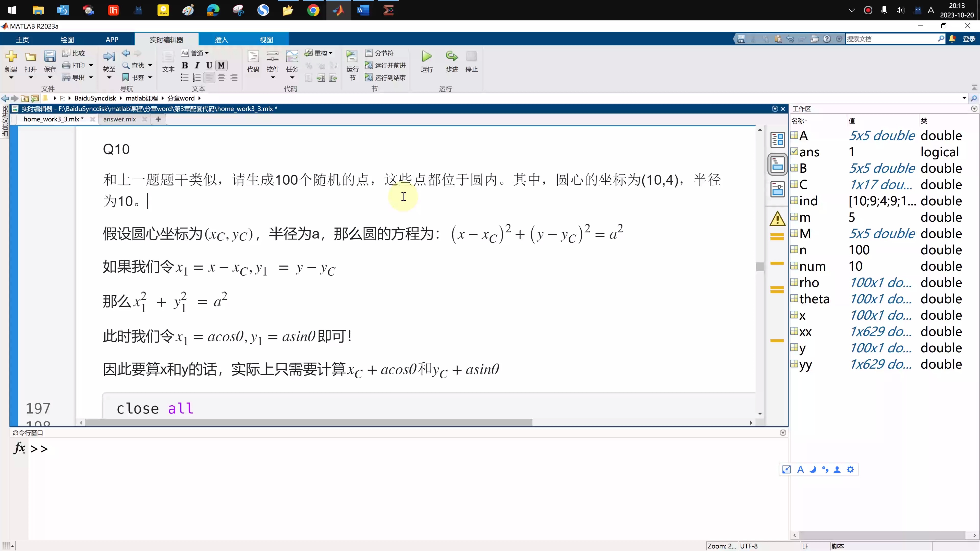Screen dimensions: 980x551
Task: Click the editor vertical scrollbar thumb
Action: coord(760,267)
